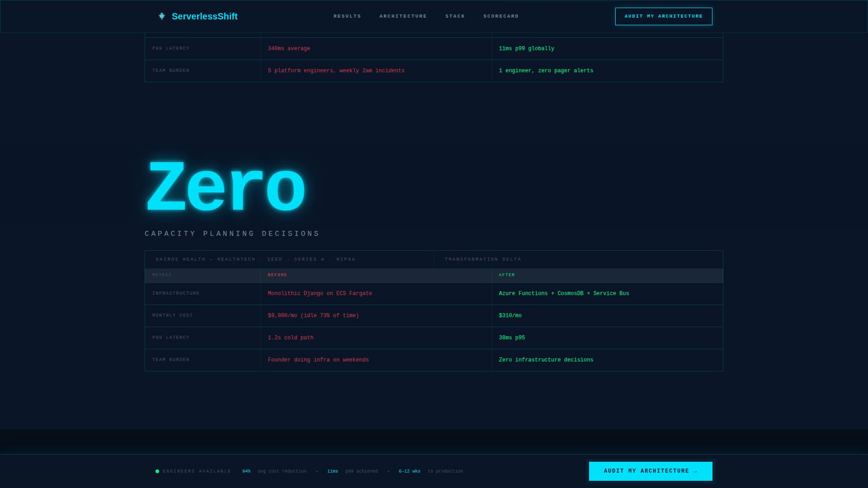Jump to the Scorecard nav item

501,16
